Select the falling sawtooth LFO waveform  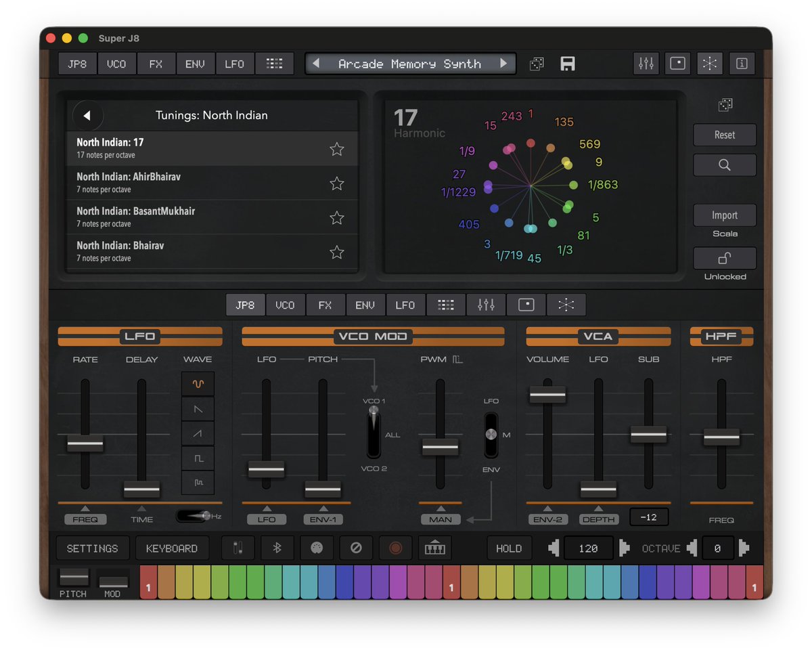pyautogui.click(x=198, y=408)
